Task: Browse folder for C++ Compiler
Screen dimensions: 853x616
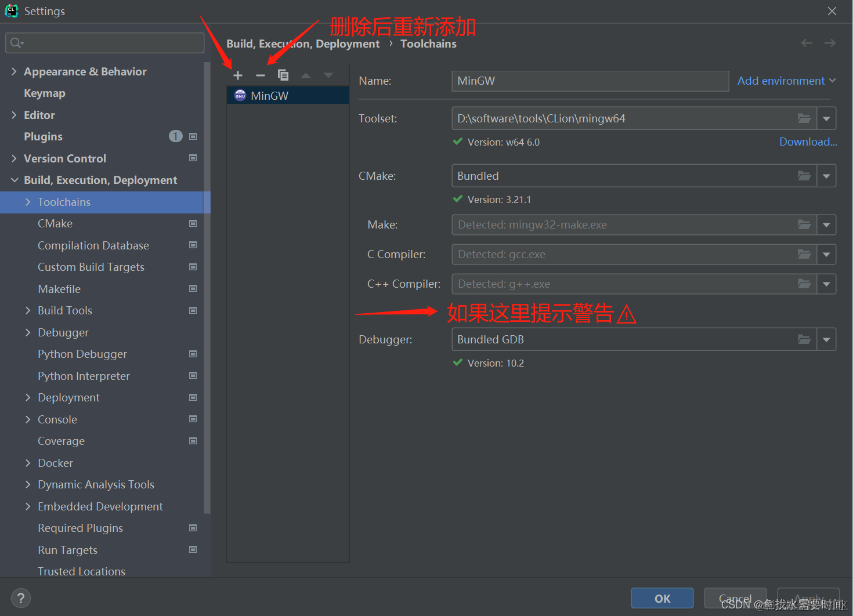Action: pyautogui.click(x=804, y=284)
